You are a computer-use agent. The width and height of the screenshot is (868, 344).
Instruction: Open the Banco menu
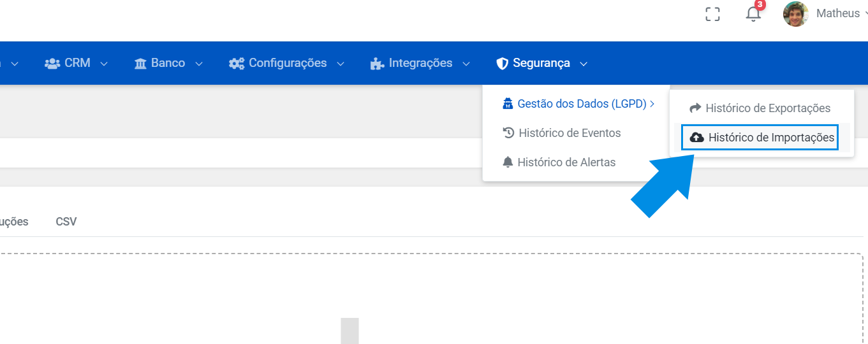168,63
